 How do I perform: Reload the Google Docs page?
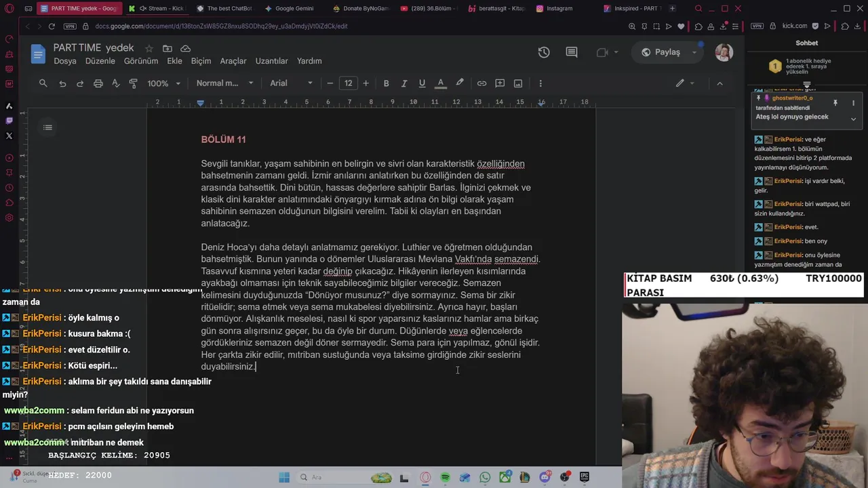[x=52, y=26]
